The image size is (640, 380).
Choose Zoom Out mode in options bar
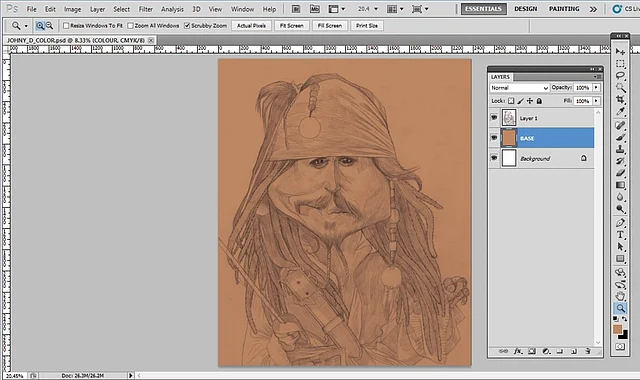(x=49, y=26)
